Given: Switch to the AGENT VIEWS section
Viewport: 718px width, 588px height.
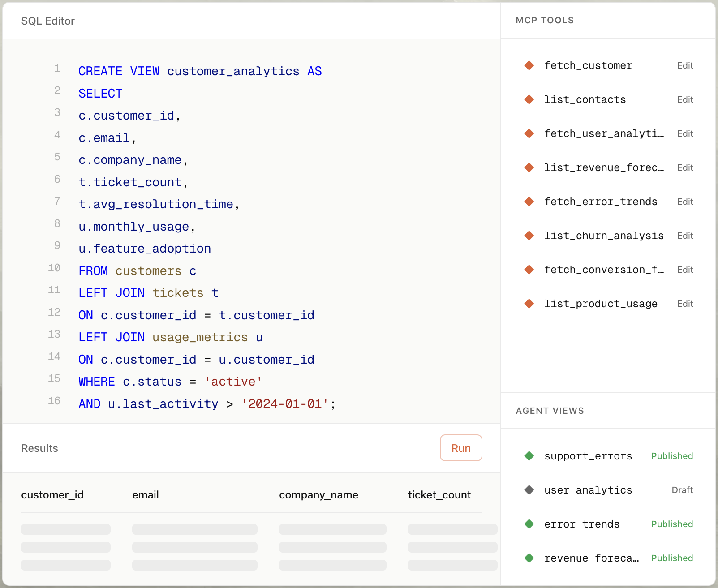Looking at the screenshot, I should tap(550, 411).
